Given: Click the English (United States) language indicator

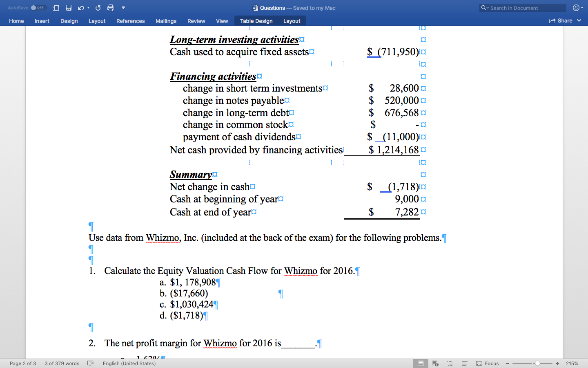Looking at the screenshot, I should (129, 363).
